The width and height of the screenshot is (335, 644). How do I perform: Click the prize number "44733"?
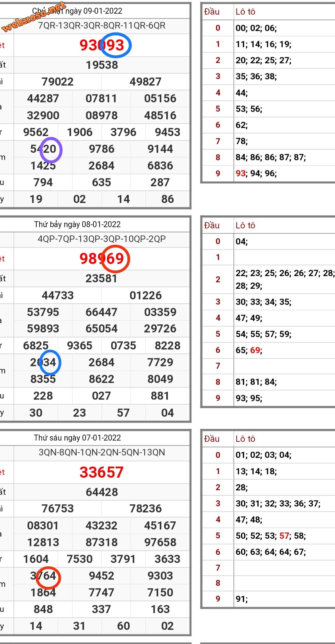pos(58,296)
